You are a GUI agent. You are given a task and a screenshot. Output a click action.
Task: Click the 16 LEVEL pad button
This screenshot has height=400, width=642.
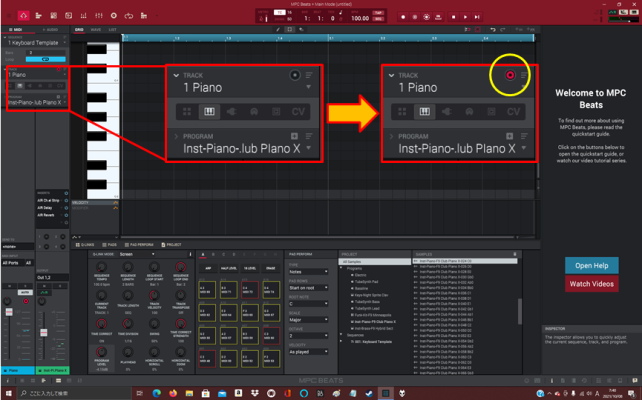(x=250, y=268)
